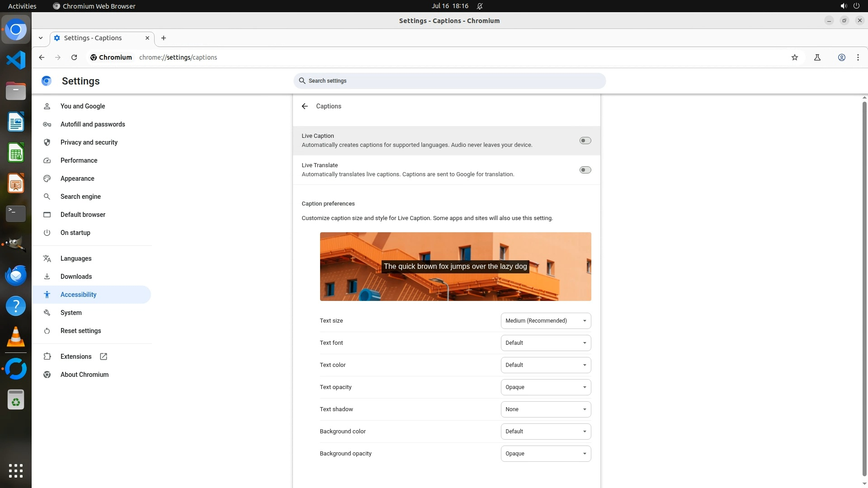Viewport: 868px width, 488px height.
Task: Open a new tab with the plus icon
Action: click(x=164, y=38)
